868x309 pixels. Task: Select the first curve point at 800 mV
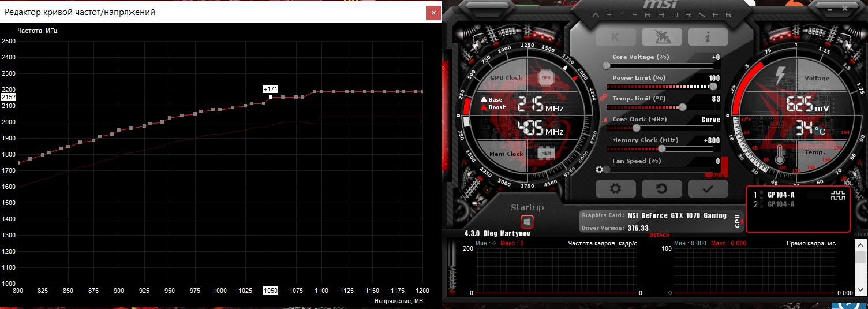(18, 163)
